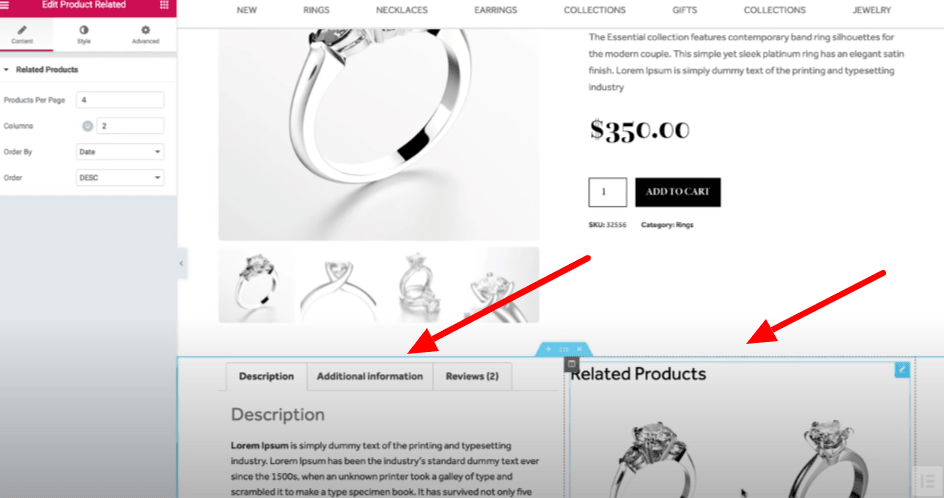Viewport: 944px width, 498px height.
Task: Collapse the Elementor side panel arrow
Action: pyautogui.click(x=181, y=263)
